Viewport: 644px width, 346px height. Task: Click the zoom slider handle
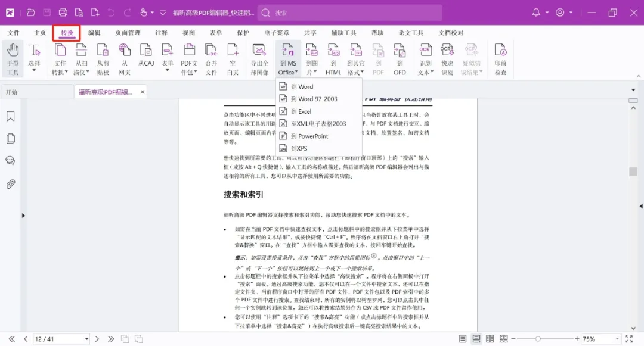pos(538,339)
